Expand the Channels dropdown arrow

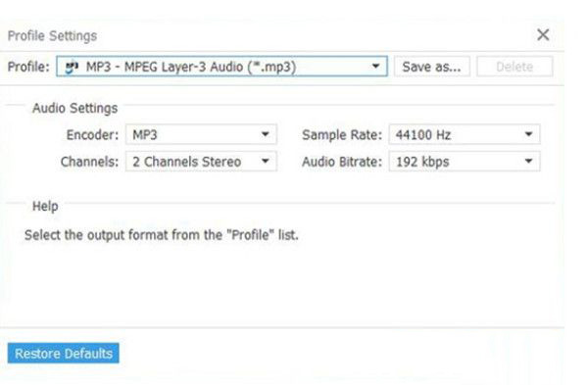coord(266,162)
